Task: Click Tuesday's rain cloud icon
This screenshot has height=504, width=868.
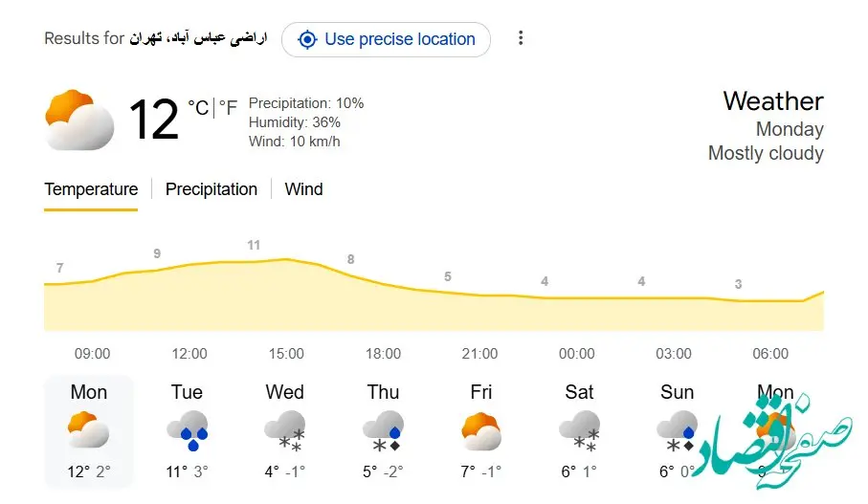Action: point(187,431)
